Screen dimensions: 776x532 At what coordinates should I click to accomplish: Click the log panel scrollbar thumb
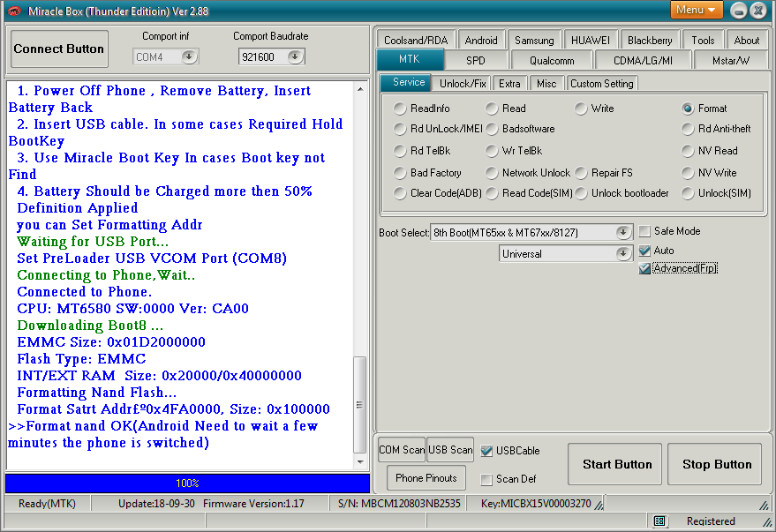click(x=360, y=405)
